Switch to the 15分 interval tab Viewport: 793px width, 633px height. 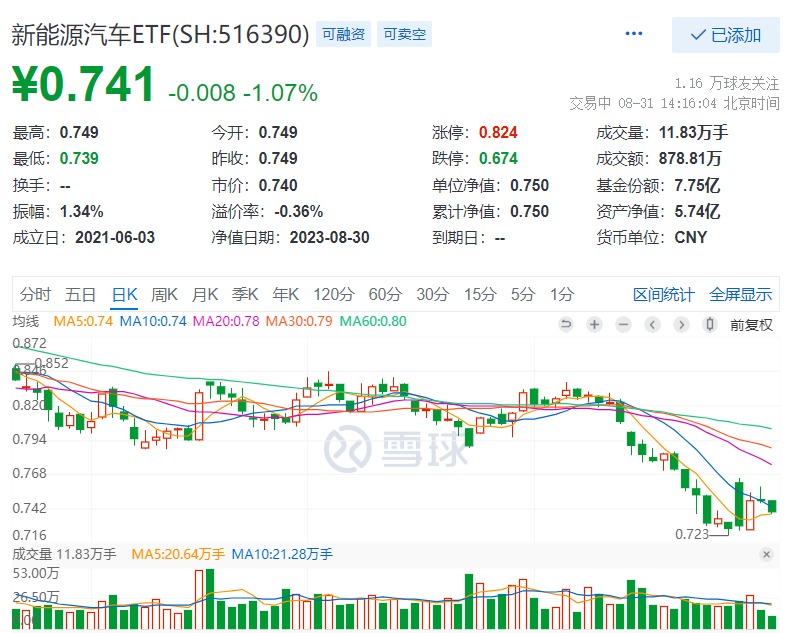coord(480,294)
